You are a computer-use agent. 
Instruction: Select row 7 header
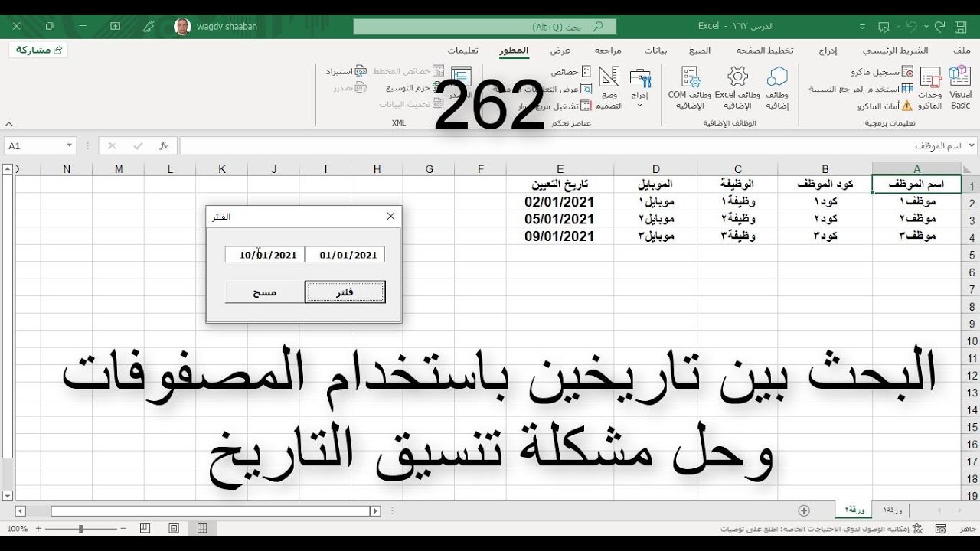971,289
